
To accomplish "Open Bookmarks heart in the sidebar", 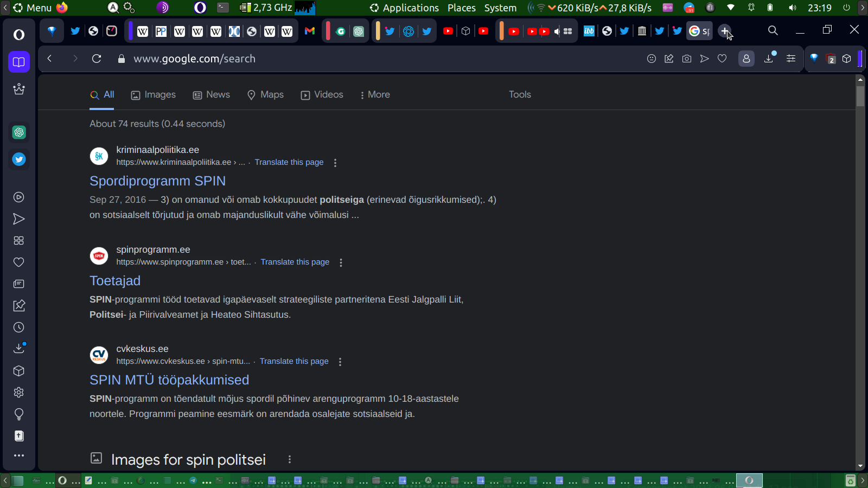I will [19, 262].
